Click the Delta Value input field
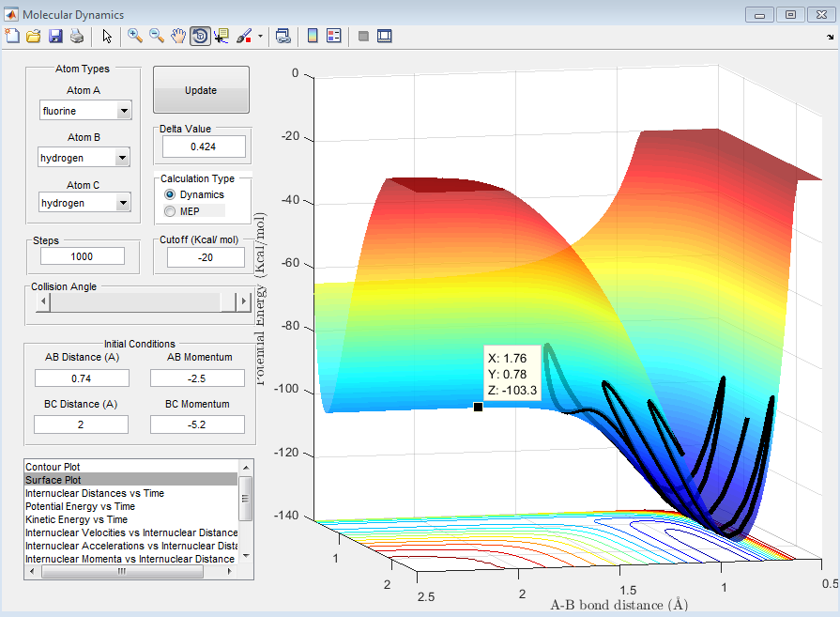This screenshot has width=840, height=617. tap(204, 147)
